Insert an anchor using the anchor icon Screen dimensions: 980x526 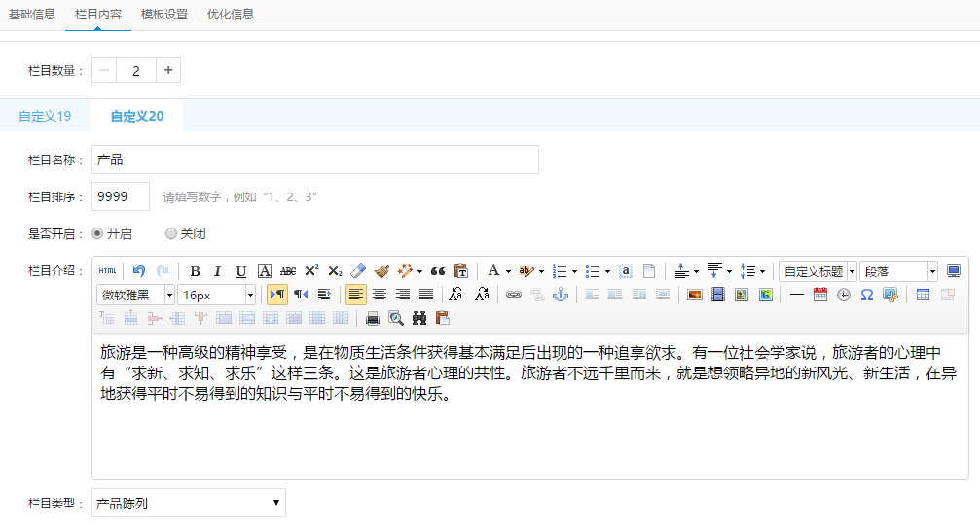pyautogui.click(x=560, y=295)
